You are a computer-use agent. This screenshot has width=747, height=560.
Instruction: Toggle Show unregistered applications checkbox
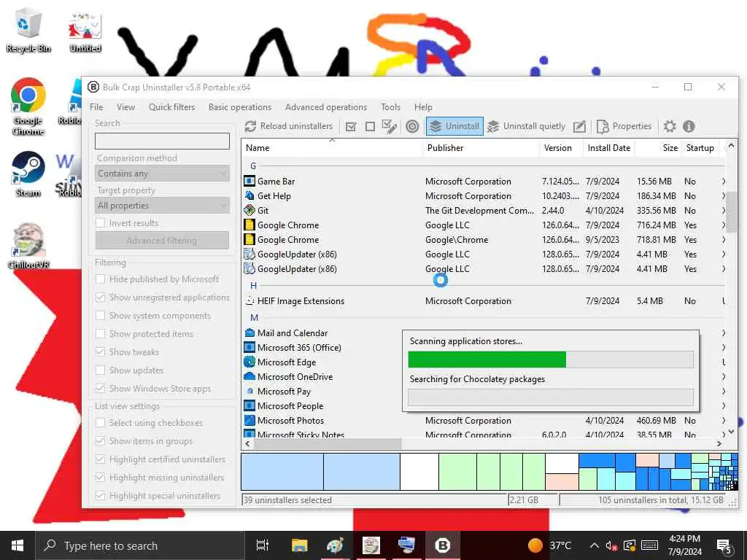pos(101,297)
